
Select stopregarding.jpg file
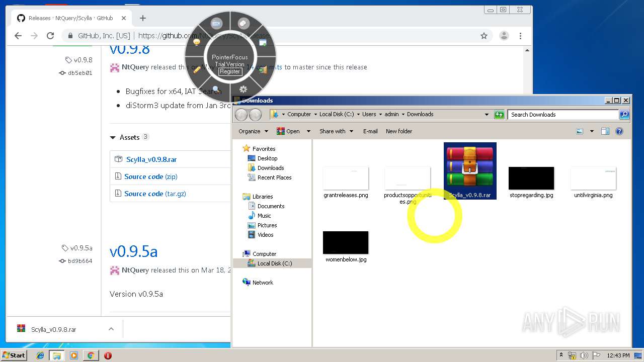point(531,183)
